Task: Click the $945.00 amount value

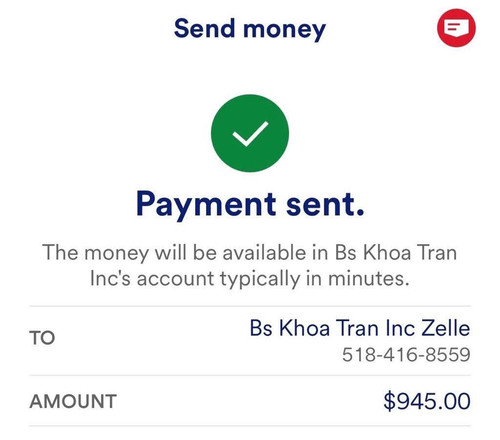Action: pos(427,401)
